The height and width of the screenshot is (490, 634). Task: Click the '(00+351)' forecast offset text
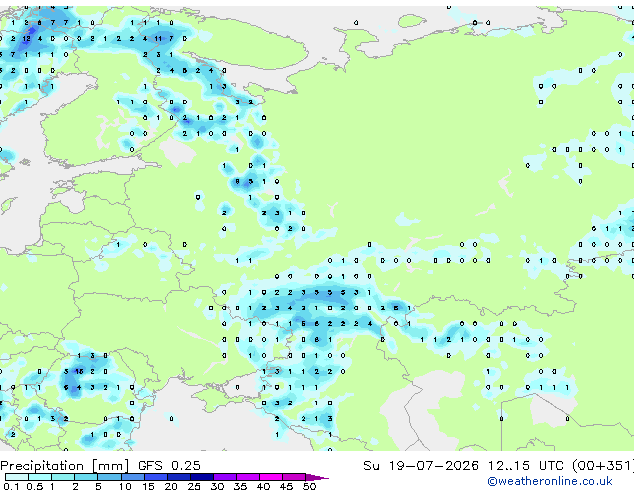tap(602, 466)
